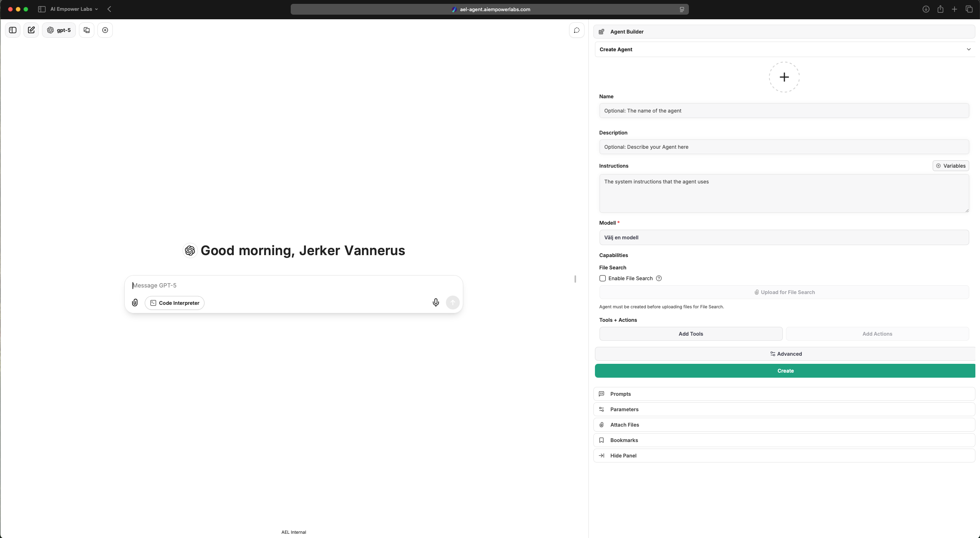The width and height of the screenshot is (980, 538).
Task: Show Safari tab overview icon
Action: pyautogui.click(x=969, y=9)
